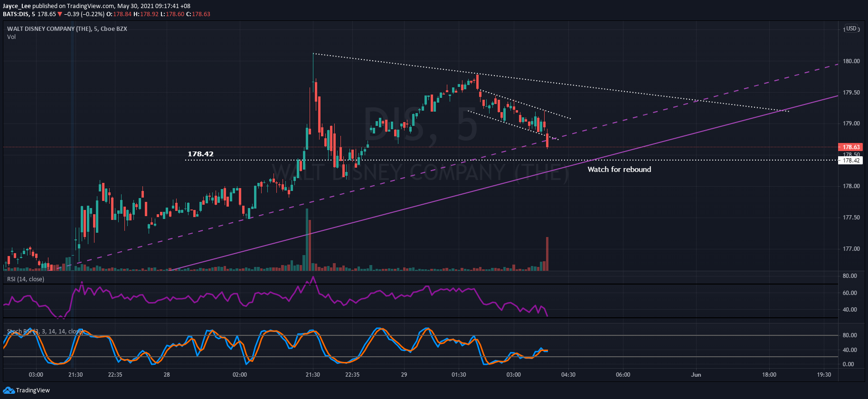
Task: Click the H:178.92 high value in header
Action: [146, 14]
